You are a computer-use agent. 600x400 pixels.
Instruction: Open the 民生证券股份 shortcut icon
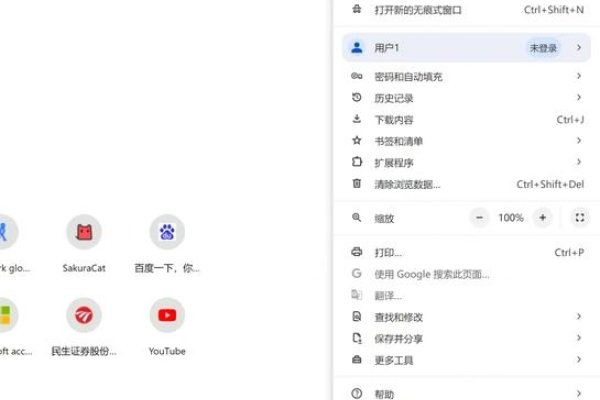(84, 315)
